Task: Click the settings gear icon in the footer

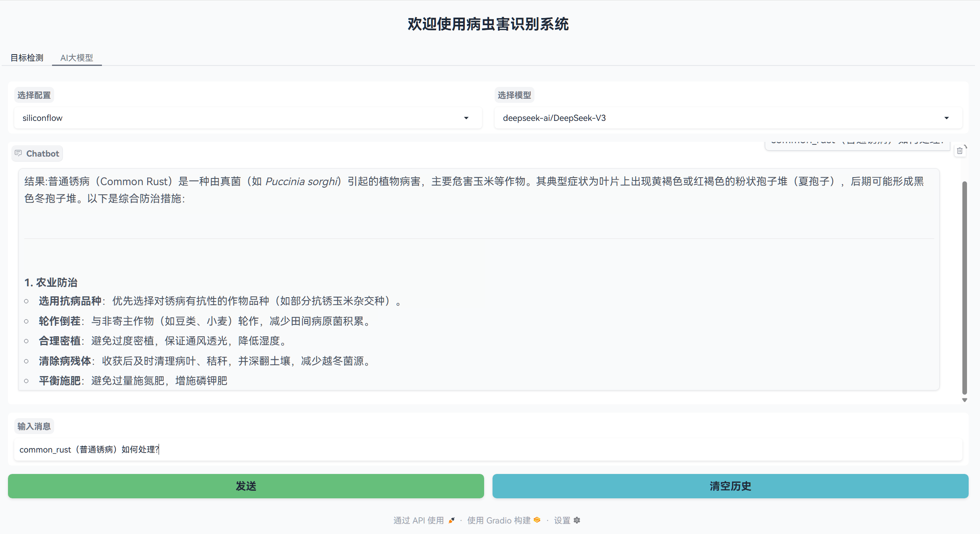Action: (577, 520)
